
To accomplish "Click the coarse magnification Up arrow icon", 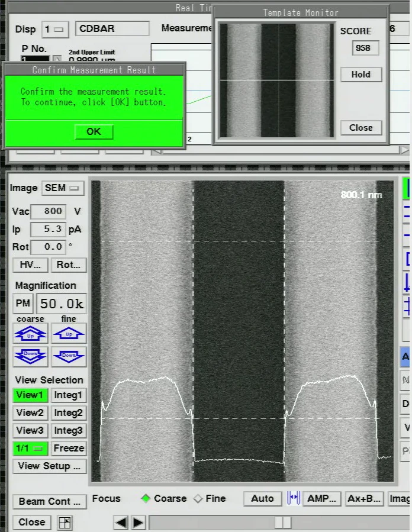I will tap(30, 334).
